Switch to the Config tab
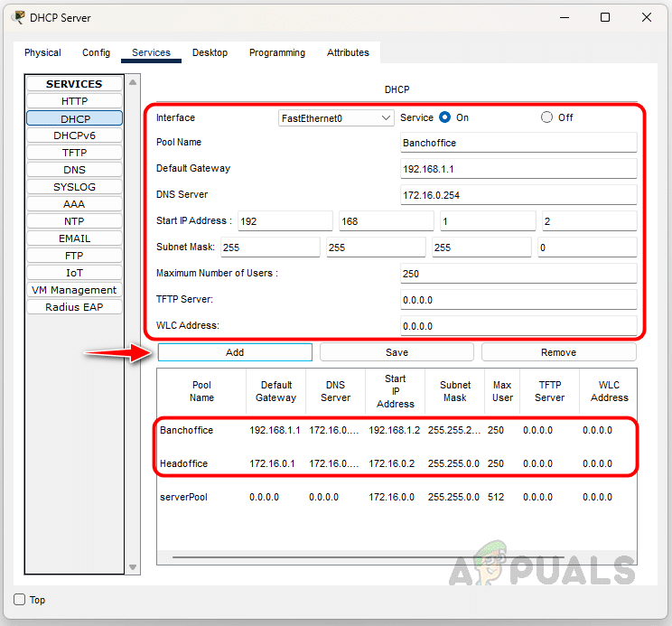 point(96,52)
